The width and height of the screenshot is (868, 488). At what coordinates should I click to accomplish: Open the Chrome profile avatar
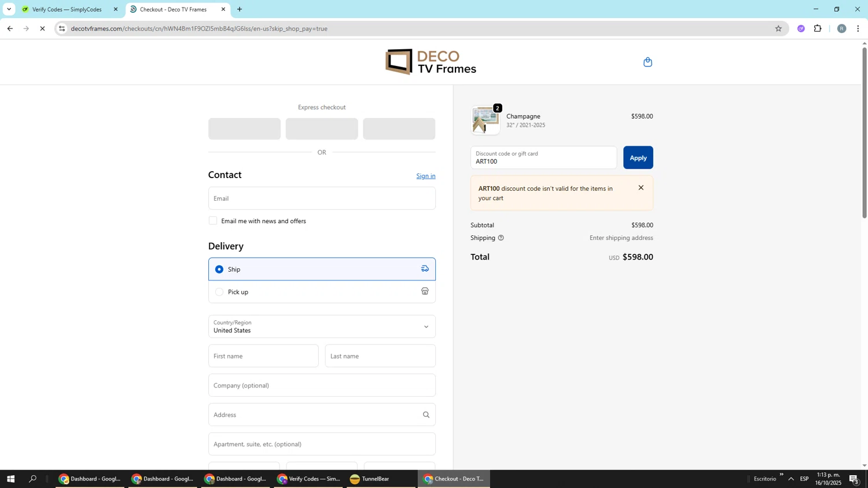point(841,28)
